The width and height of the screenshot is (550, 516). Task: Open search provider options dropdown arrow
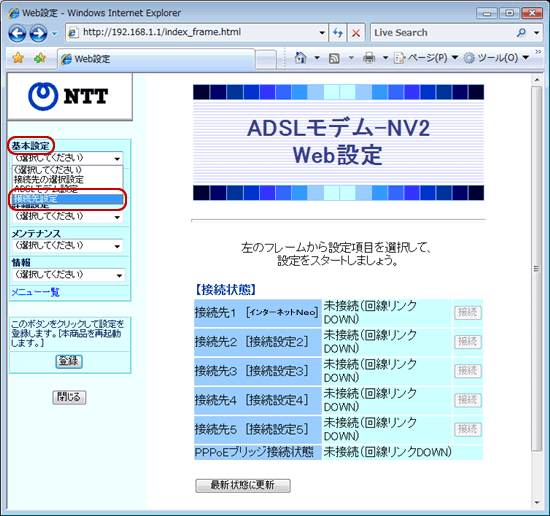click(536, 33)
